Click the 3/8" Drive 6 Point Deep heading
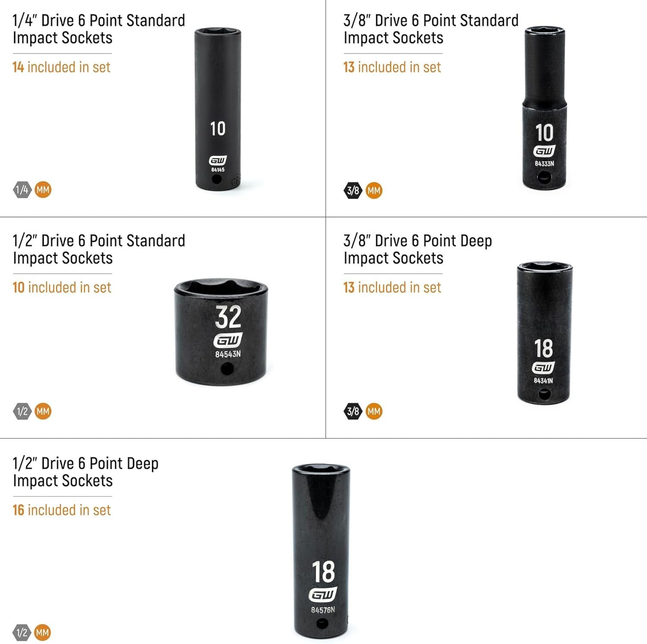Screen dimensions: 647x644 pos(418,249)
